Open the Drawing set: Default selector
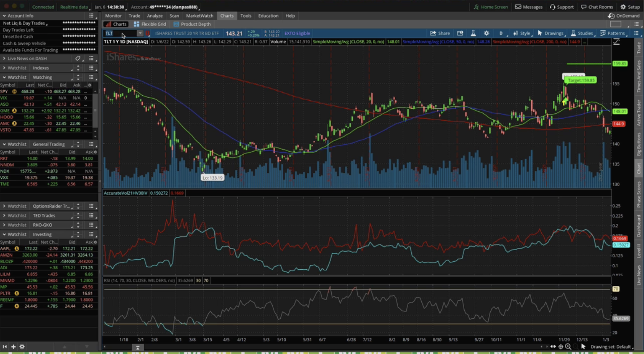This screenshot has height=354, width=644. pyautogui.click(x=612, y=347)
